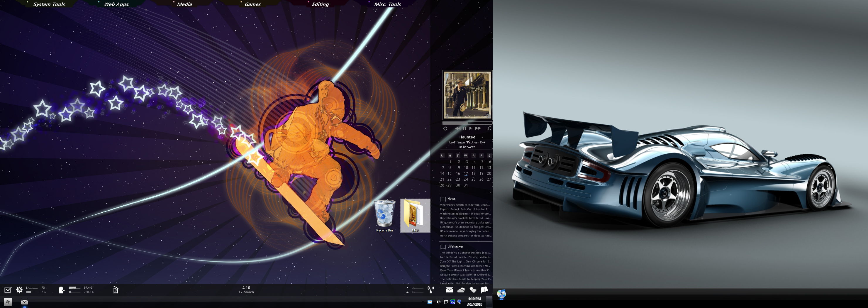Open the mail app on the taskbar
Image resolution: width=868 pixels, height=308 pixels.
[x=25, y=302]
